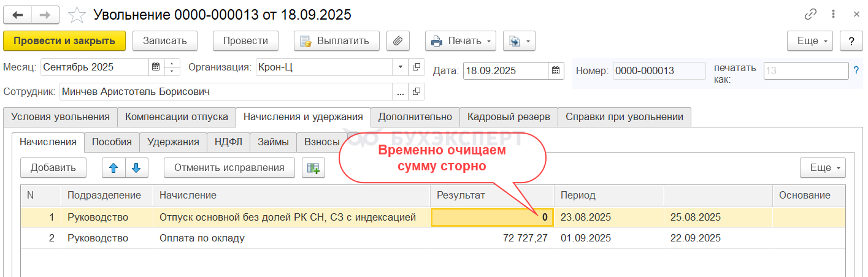Screen dimensions: 868x277
Task: Click the Основание column header
Action: 808,195
